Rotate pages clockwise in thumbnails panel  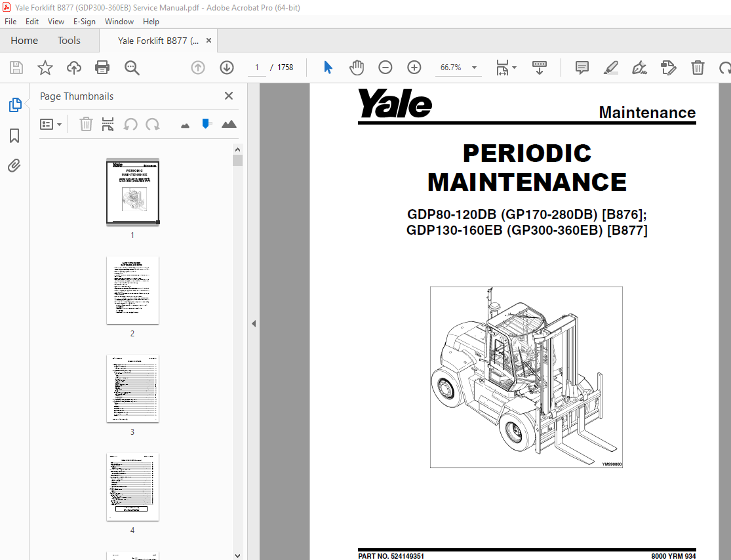point(153,125)
